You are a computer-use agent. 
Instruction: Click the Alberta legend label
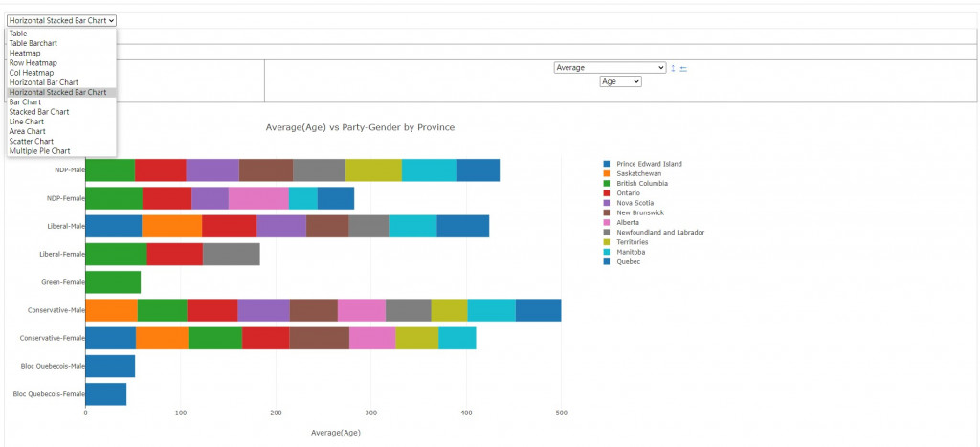tap(628, 223)
